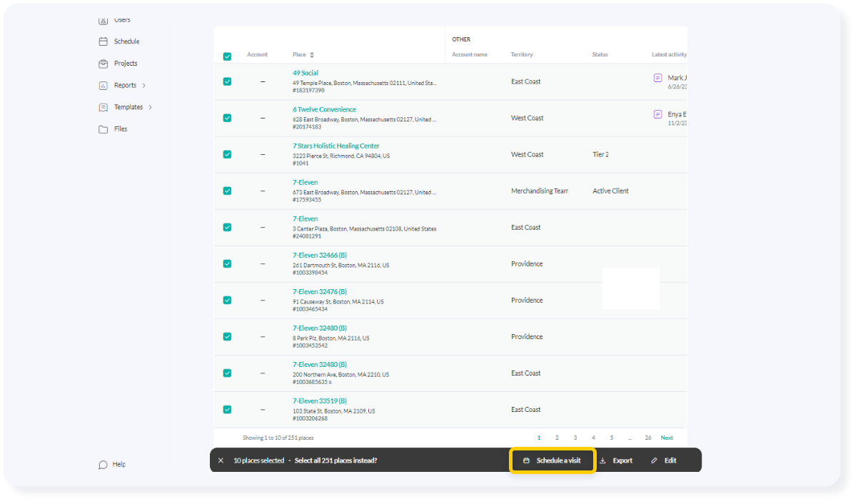Select the Reports bar-chart icon
858x504 pixels.
point(102,85)
